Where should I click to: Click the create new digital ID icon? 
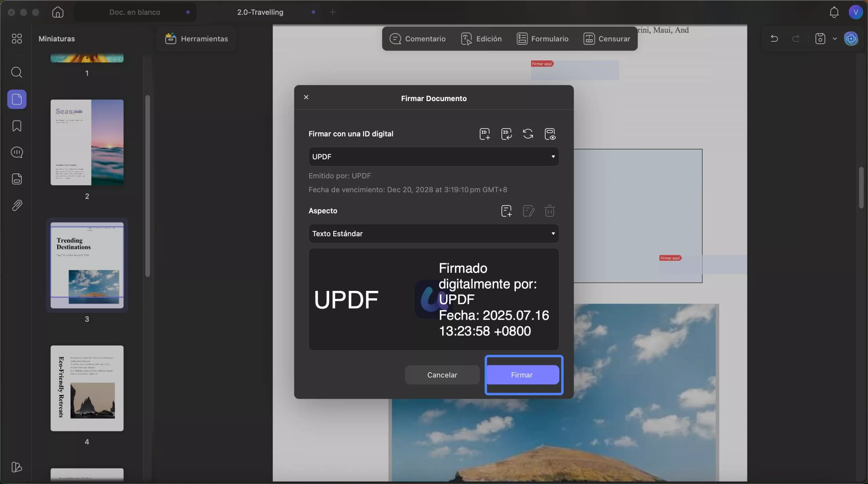tap(485, 134)
